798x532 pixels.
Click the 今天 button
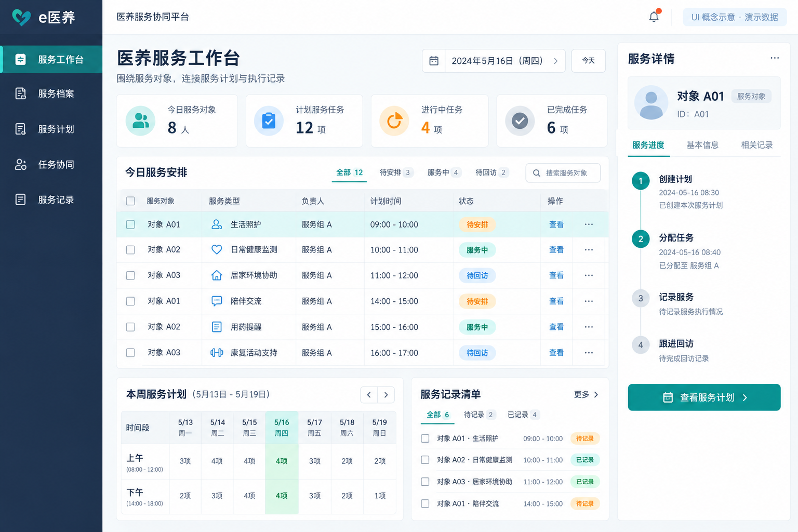589,61
